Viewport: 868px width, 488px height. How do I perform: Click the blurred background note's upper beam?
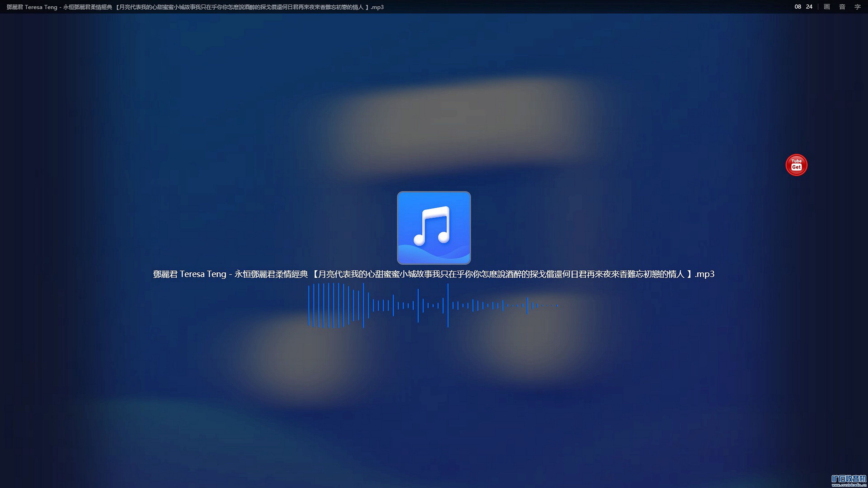455,125
